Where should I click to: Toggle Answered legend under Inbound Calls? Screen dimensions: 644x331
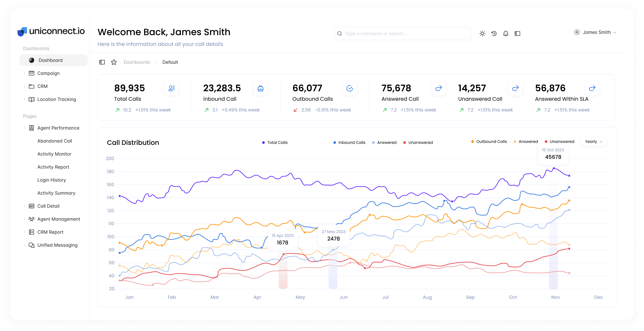384,142
